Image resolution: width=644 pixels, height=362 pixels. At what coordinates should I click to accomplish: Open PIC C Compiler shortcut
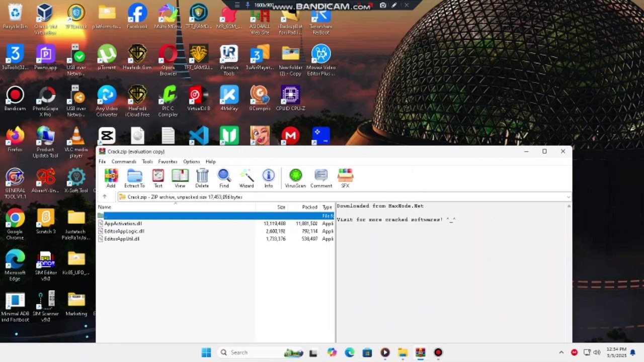(x=168, y=101)
